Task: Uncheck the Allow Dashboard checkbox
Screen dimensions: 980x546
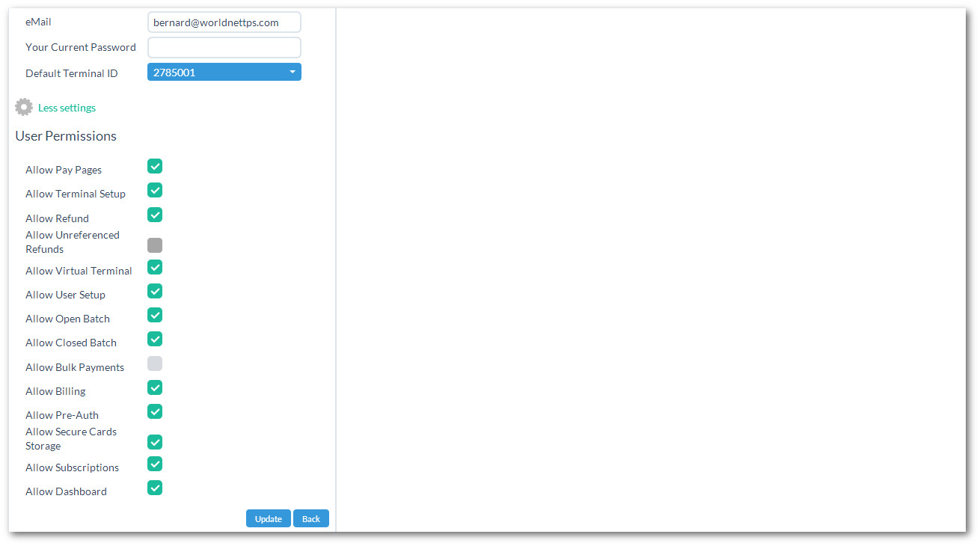Action: point(155,488)
